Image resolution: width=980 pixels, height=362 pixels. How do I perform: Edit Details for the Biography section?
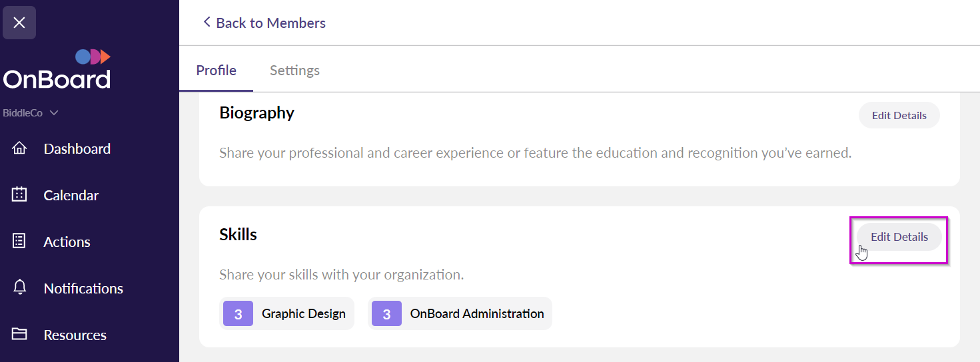point(899,115)
